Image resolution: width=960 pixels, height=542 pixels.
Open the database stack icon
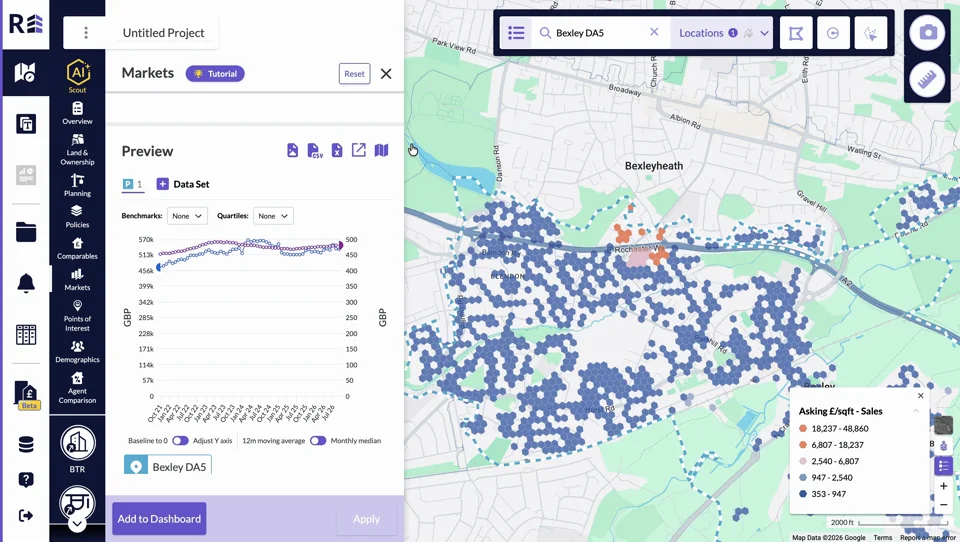(26, 445)
